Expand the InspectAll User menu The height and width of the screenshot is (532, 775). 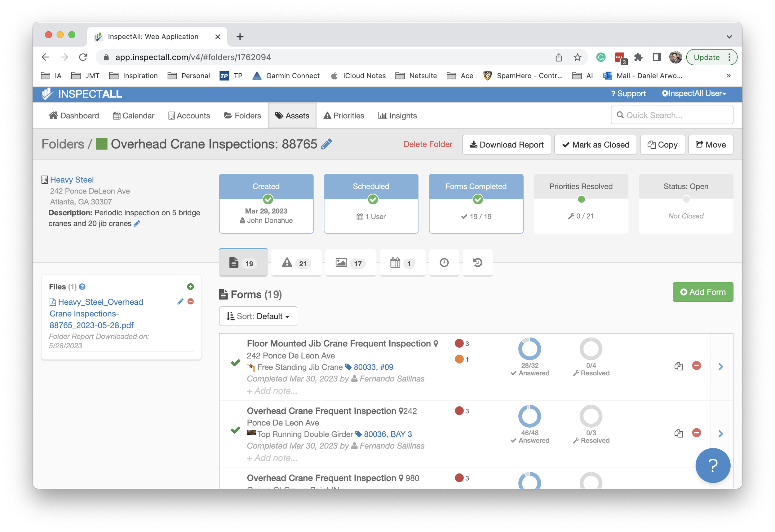pyautogui.click(x=694, y=94)
